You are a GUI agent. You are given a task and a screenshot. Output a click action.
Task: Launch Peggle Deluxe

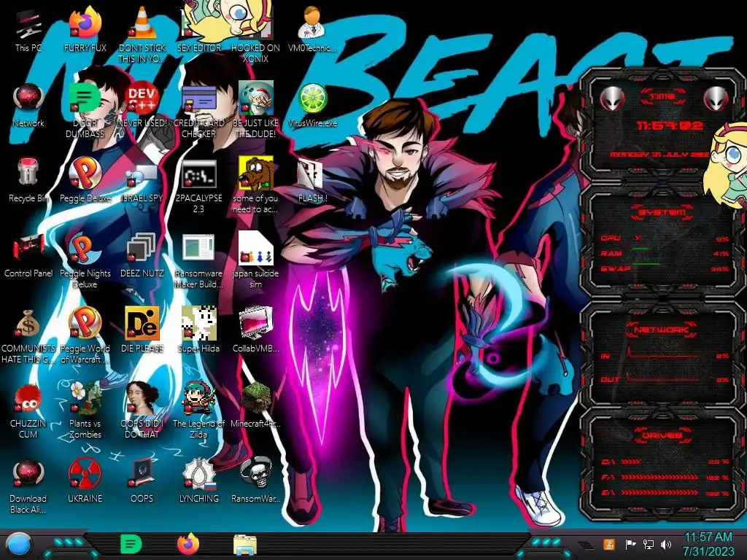tap(85, 181)
